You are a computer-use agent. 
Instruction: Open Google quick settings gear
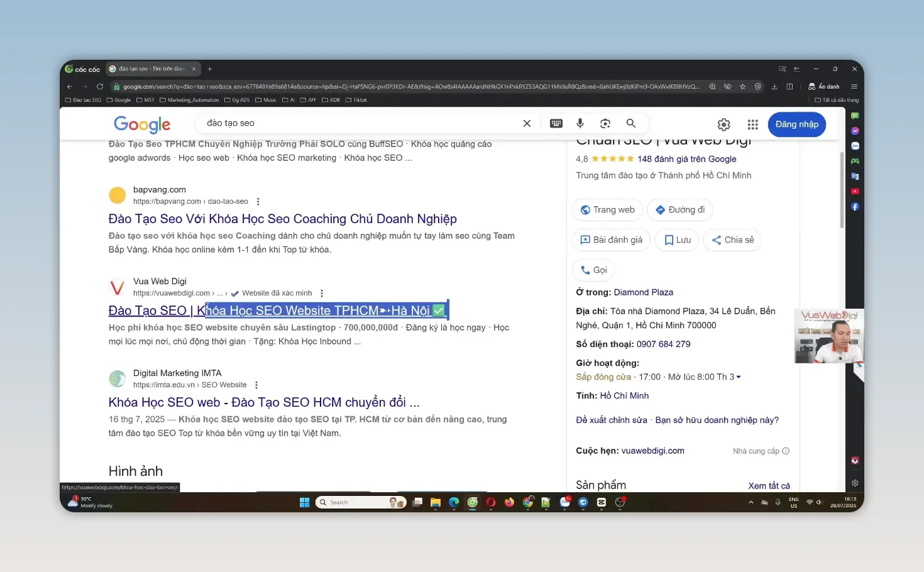(724, 124)
